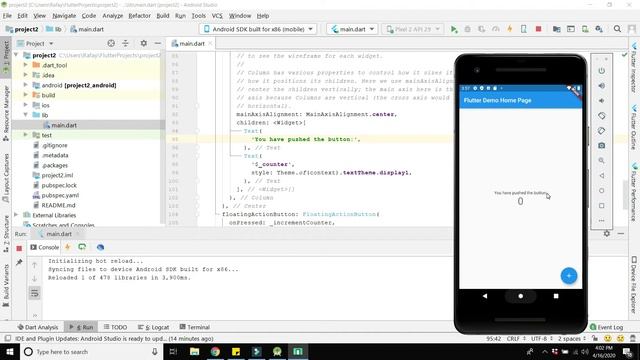This screenshot has width=640, height=360.
Task: Click the Debug bug icon in toolbar
Action: tap(468, 29)
